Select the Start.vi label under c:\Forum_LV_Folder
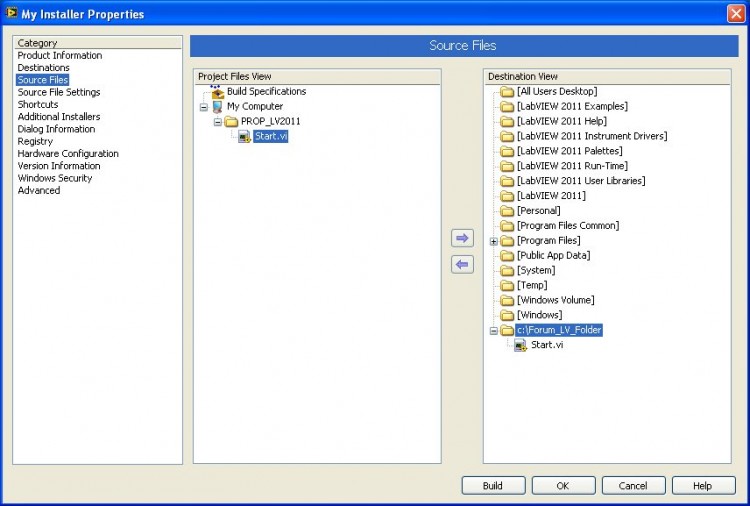 pyautogui.click(x=547, y=345)
